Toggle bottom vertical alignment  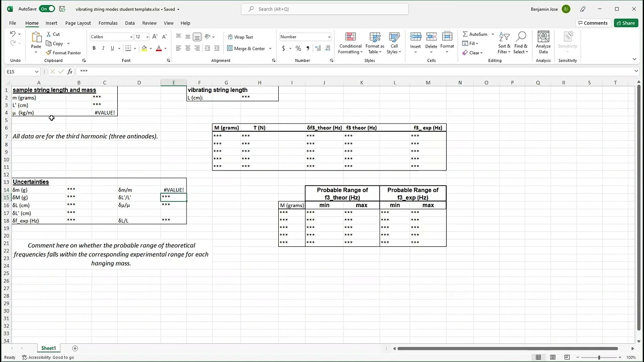(x=197, y=37)
